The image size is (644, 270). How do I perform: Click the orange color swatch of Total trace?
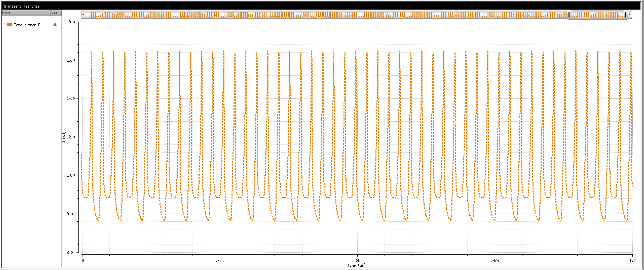pyautogui.click(x=10, y=25)
